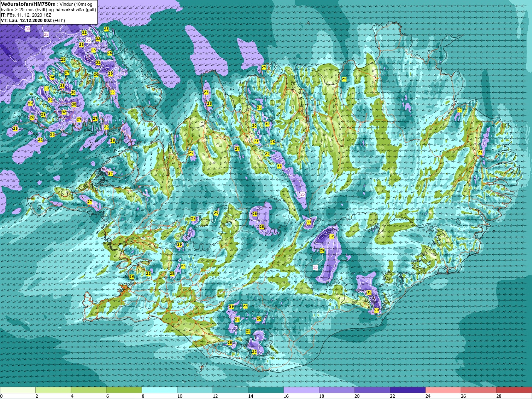Select the legend tick value 24
This screenshot has width=532, height=399.
tap(428, 396)
